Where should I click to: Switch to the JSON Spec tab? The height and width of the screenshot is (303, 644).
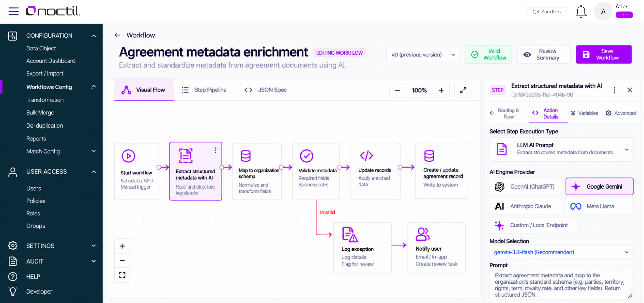pos(265,90)
